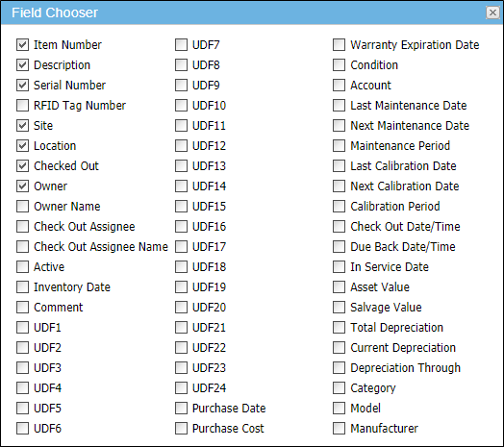Screen dimensions: 504x447
Task: Tick the Inventory Date checkbox
Action: [22, 287]
